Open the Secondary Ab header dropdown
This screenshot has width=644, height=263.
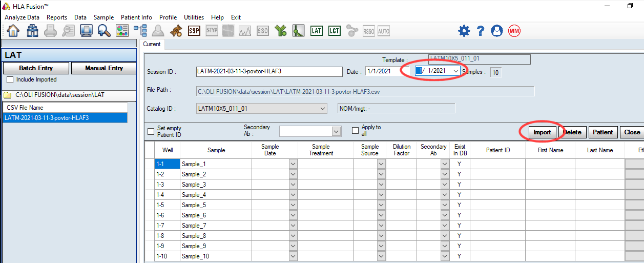pos(336,132)
